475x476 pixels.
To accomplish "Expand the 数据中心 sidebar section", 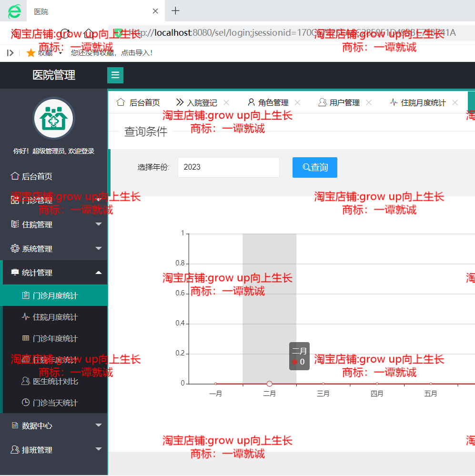I will coord(33,425).
